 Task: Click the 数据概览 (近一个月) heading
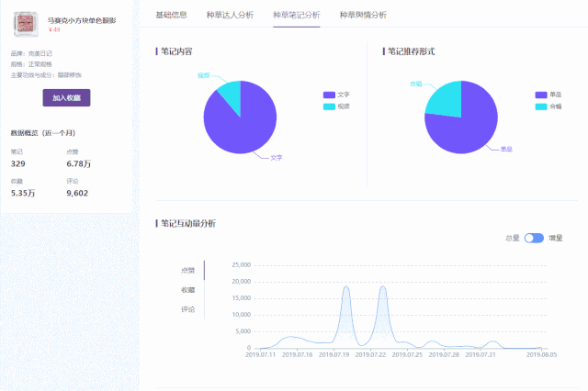coord(43,133)
